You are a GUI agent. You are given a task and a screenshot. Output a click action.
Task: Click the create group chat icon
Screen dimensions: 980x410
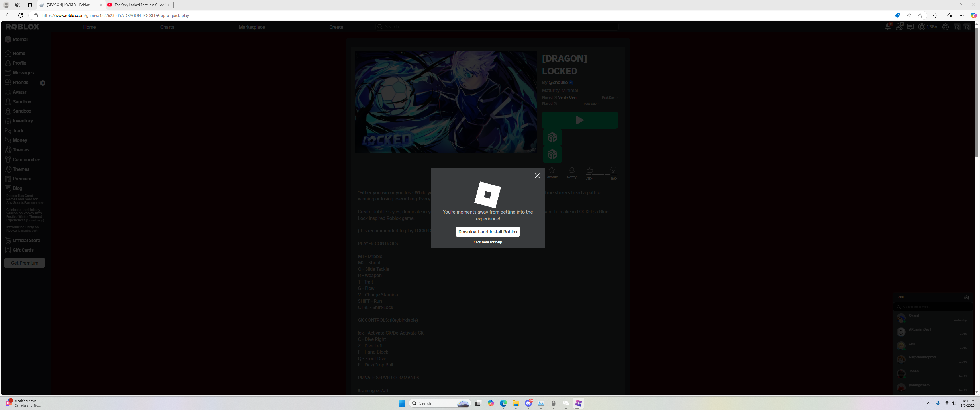pyautogui.click(x=966, y=297)
